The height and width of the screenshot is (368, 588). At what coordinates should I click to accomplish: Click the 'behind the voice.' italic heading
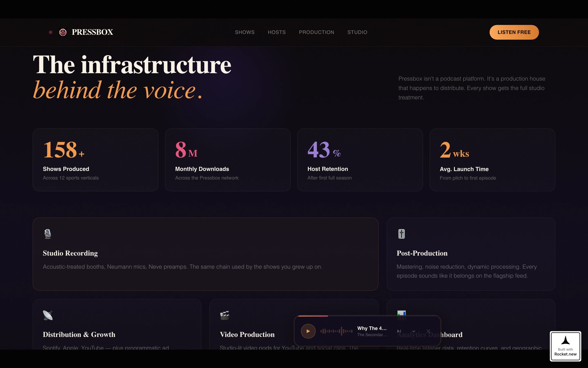(118, 90)
